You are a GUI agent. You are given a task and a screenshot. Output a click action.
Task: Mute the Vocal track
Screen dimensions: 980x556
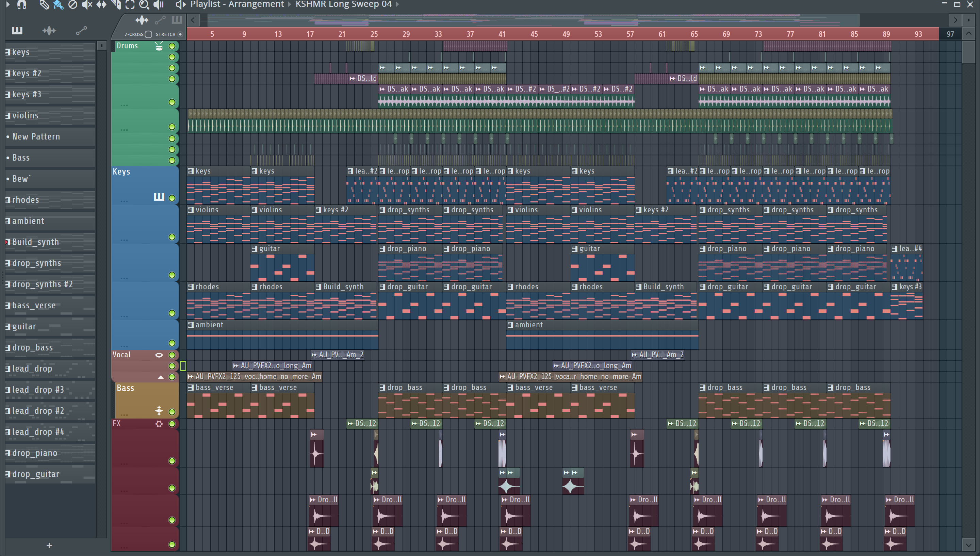[x=172, y=355]
